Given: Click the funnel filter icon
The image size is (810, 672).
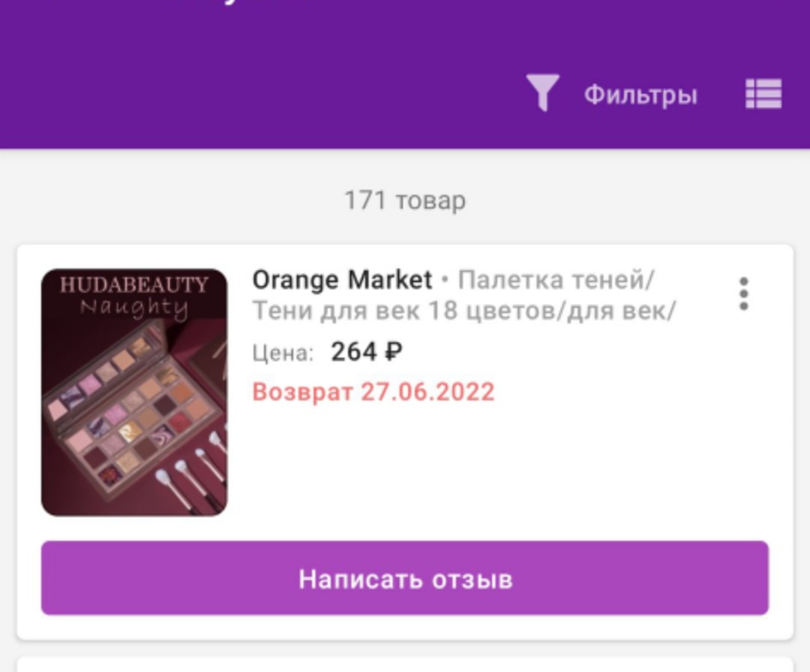Looking at the screenshot, I should click(543, 93).
